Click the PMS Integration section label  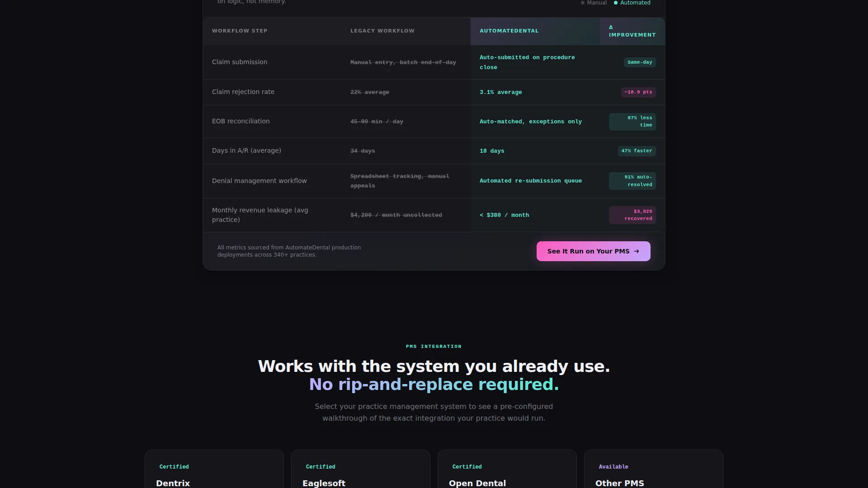point(434,347)
